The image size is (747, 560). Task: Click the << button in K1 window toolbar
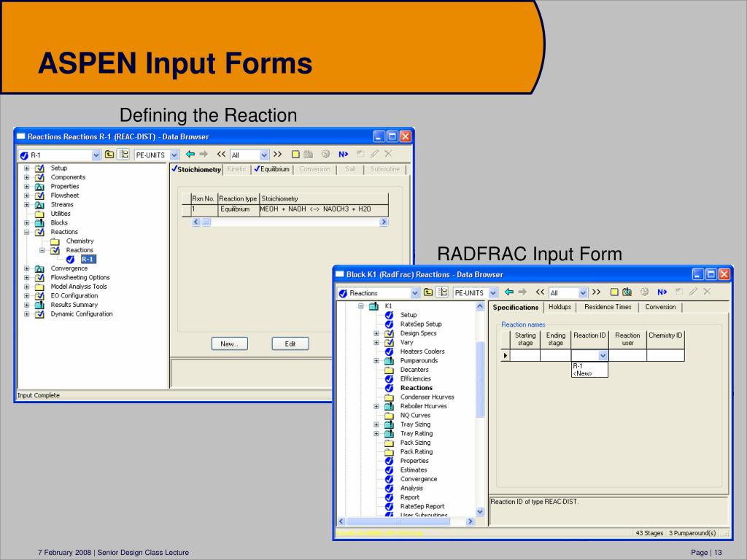tap(540, 292)
